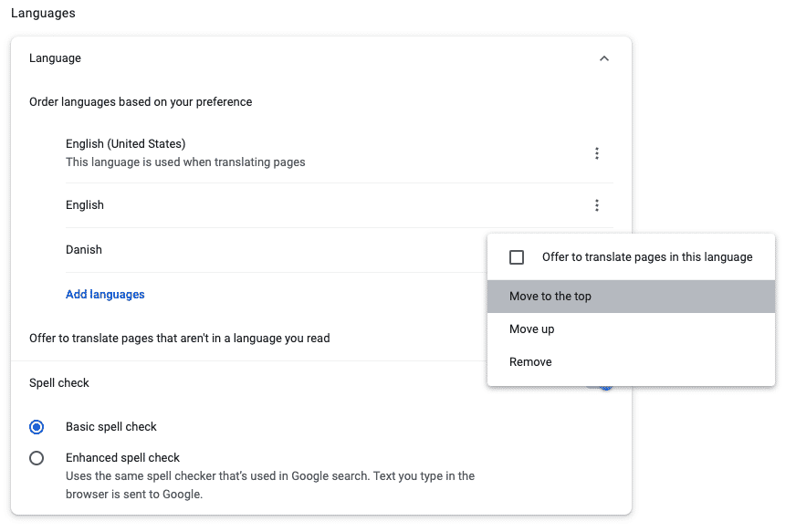Select Basic spell check
The width and height of the screenshot is (796, 532).
pos(37,426)
